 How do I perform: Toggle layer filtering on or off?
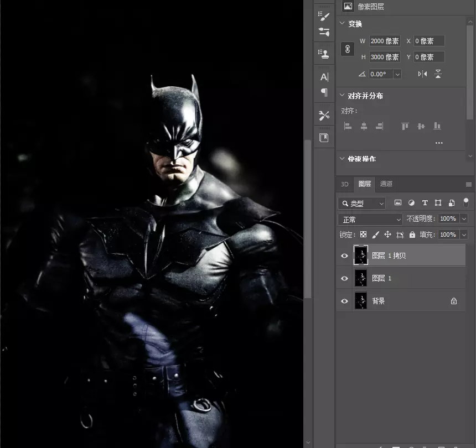(x=466, y=202)
